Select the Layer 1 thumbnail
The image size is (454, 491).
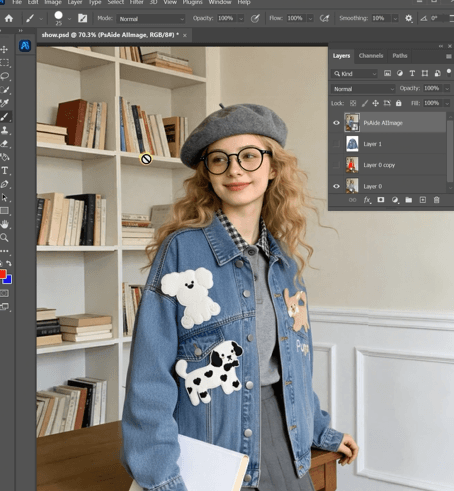352,144
